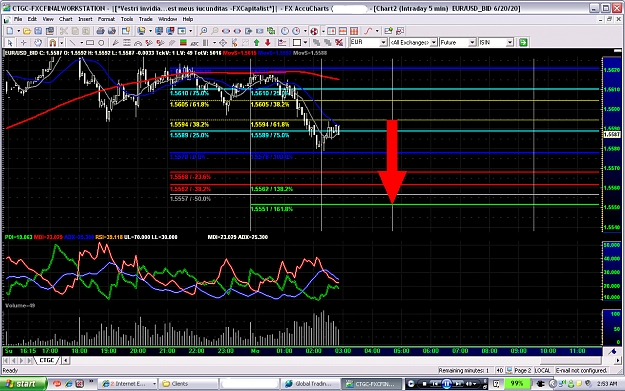Pause the media player in taskbar

446,384
